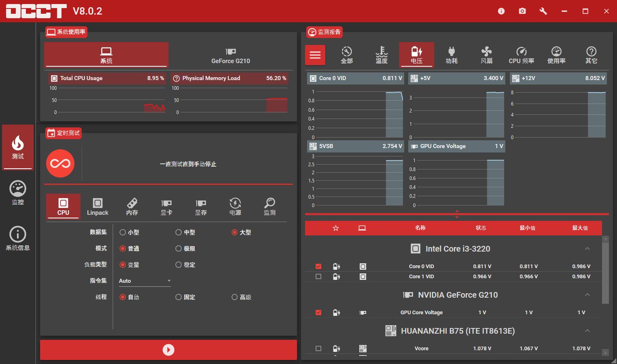Click the sensor list scroll-up arrow
The width and height of the screenshot is (617, 364).
[605, 239]
